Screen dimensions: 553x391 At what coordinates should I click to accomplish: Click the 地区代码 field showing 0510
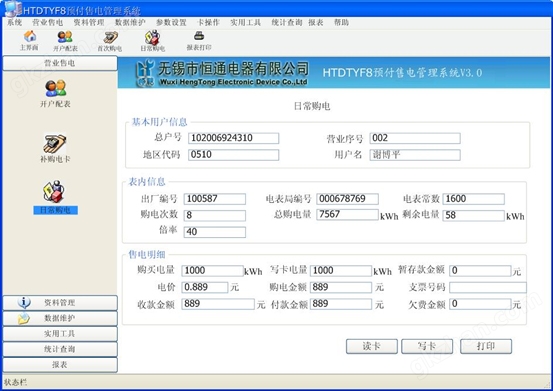tap(233, 155)
